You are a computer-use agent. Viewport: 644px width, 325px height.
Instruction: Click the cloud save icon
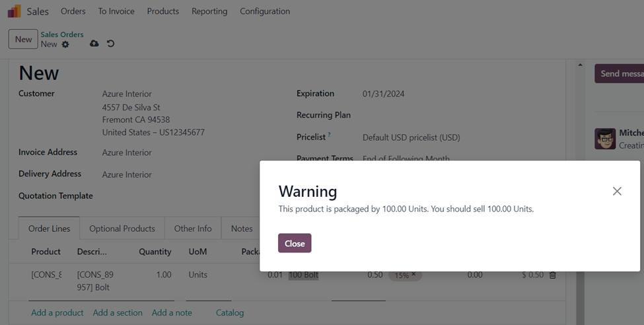[x=94, y=44]
